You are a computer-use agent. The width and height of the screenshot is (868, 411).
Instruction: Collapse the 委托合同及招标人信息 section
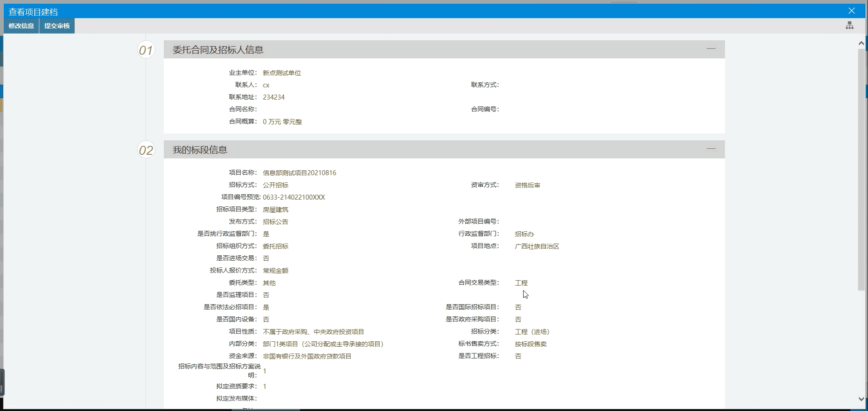(711, 49)
